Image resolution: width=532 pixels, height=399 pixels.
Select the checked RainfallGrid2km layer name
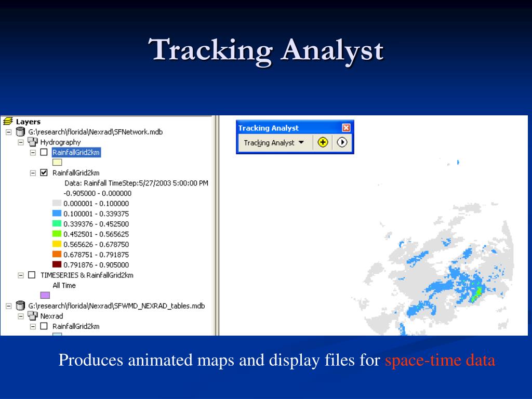point(76,172)
